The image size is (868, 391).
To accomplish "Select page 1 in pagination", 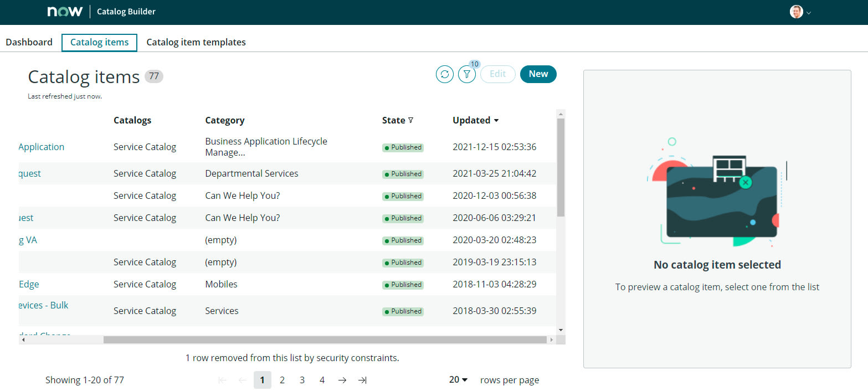I will [263, 380].
